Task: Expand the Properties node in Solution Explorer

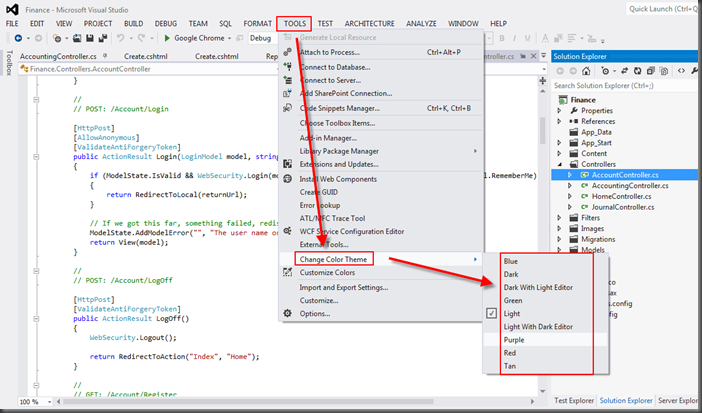Action: pos(559,110)
